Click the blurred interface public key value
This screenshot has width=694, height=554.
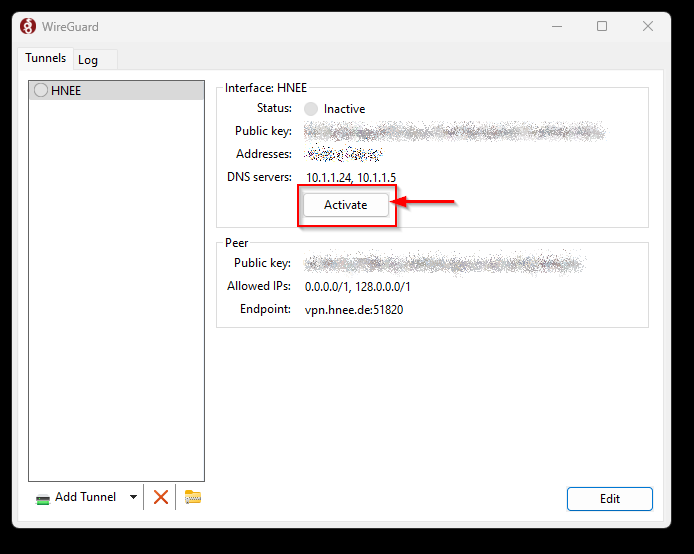click(x=454, y=131)
